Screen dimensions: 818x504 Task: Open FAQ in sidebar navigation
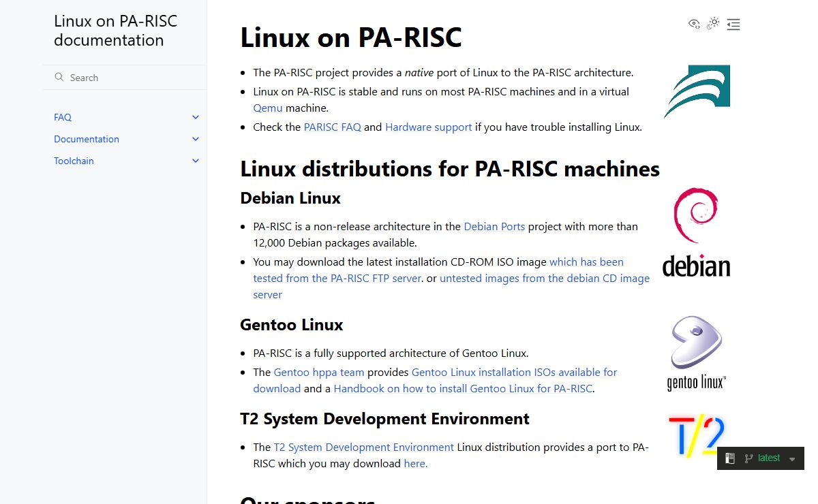tap(63, 117)
